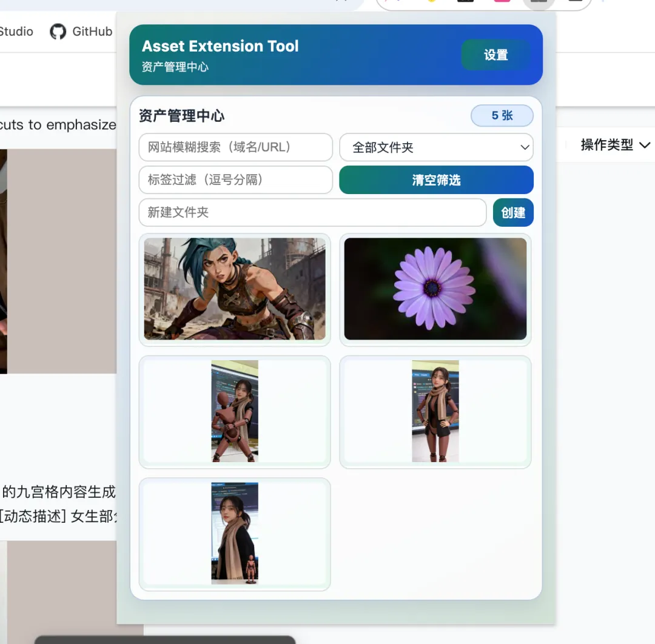Expand the 操作类型 dropdown behind the popup

615,145
